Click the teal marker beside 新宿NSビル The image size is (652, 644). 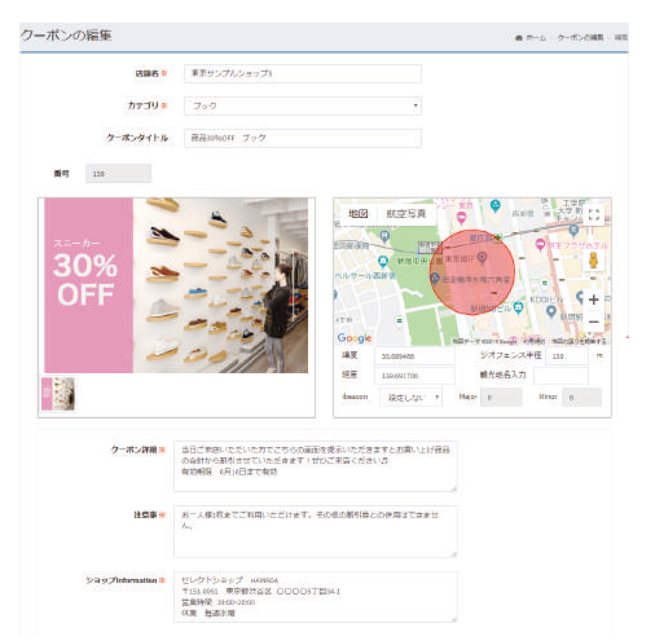point(519,308)
